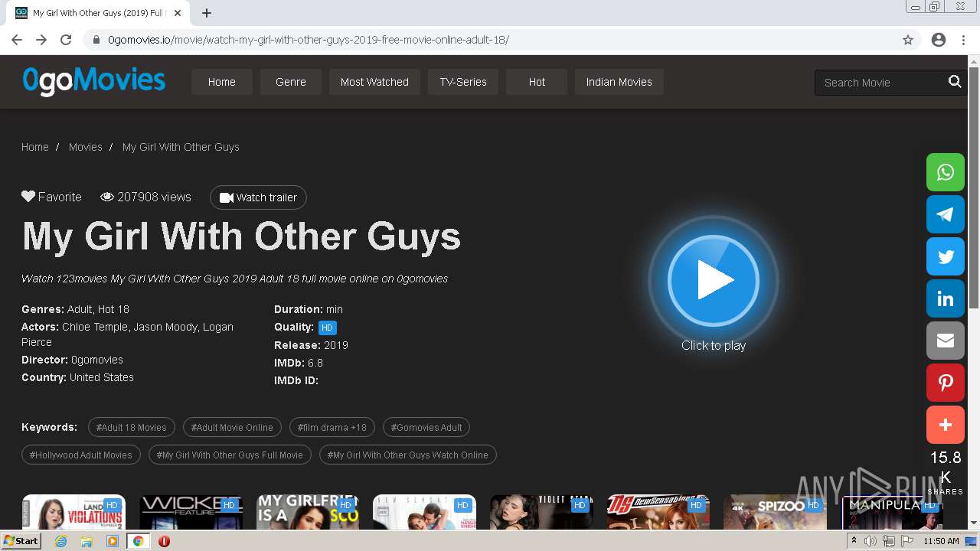Click the address bar URL
This screenshot has width=980, height=551.
[x=308, y=40]
